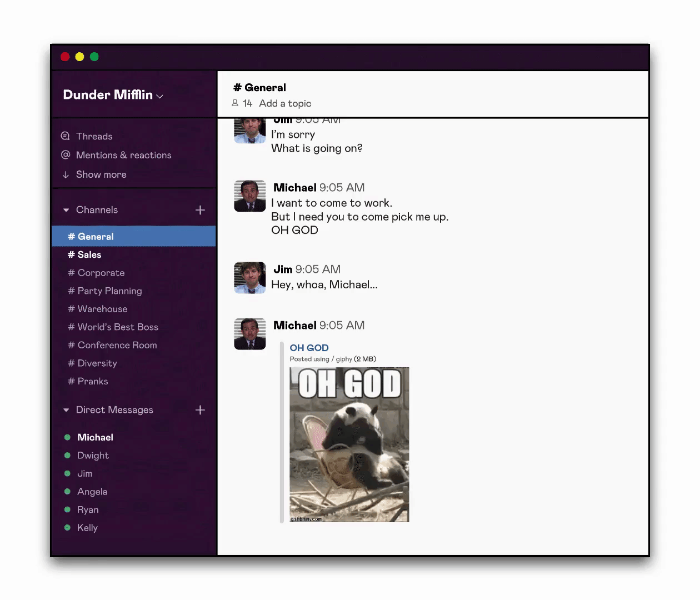Viewport: 700px width, 600px height.
Task: Start a new direct message via plus icon
Action: point(200,409)
